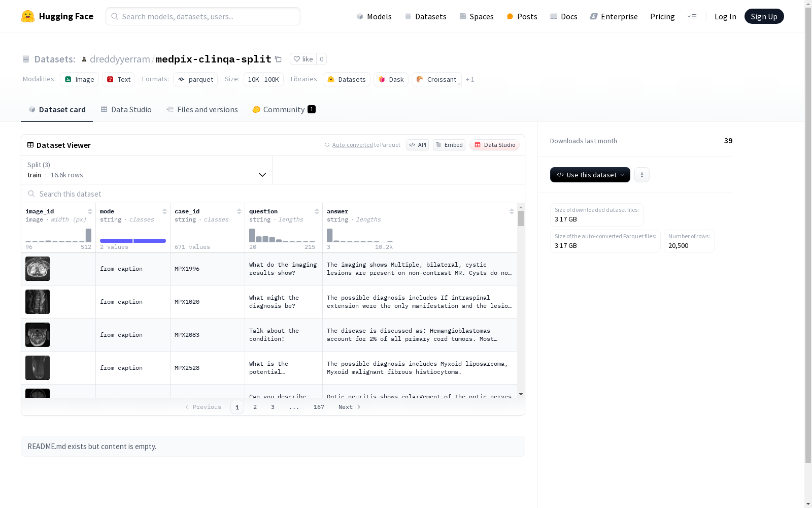Click the Log In link
The image size is (812, 508).
[x=725, y=16]
